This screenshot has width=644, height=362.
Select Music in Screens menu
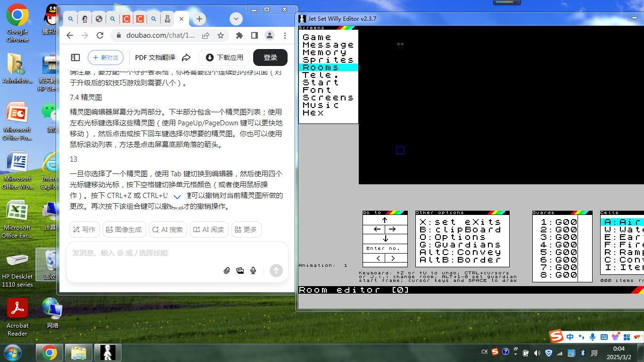[x=329, y=105]
